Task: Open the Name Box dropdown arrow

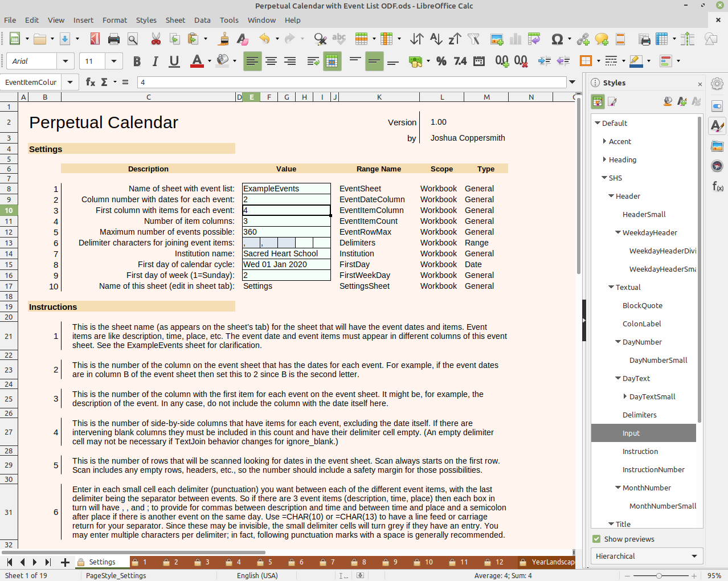Action: (x=70, y=82)
